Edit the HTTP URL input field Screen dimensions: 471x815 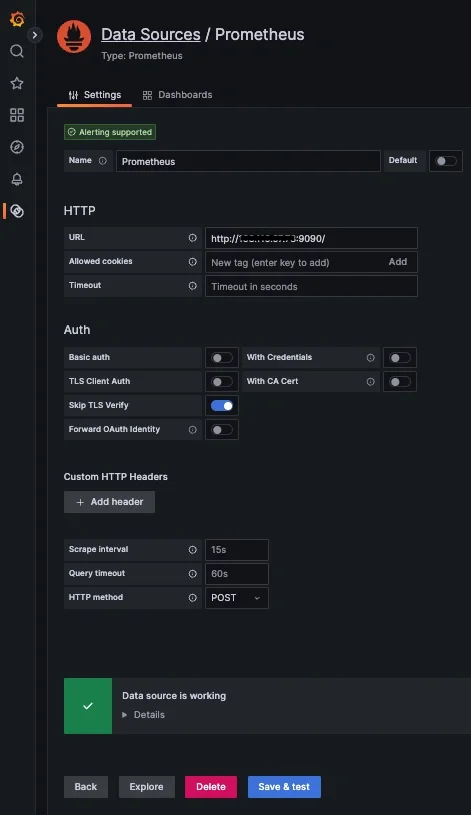(x=311, y=238)
